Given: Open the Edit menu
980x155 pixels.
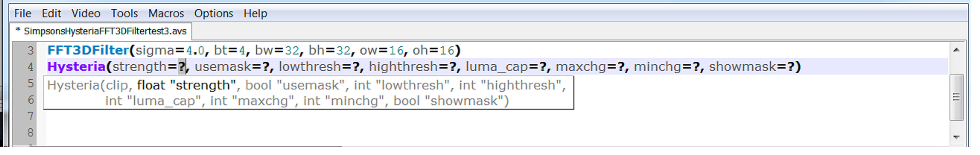Looking at the screenshot, I should (x=51, y=13).
